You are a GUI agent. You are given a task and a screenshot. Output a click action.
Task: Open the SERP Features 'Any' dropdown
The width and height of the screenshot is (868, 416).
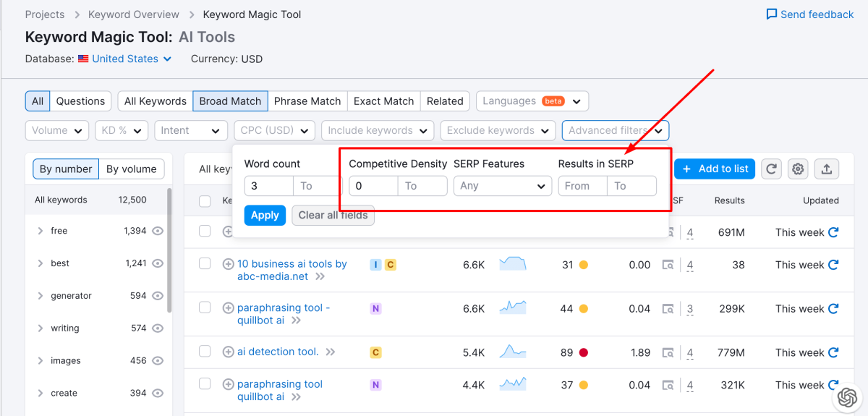click(503, 186)
